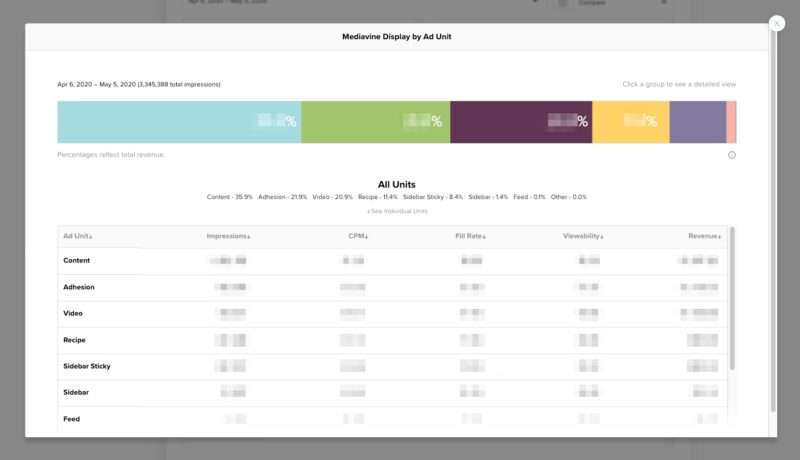This screenshot has height=460, width=800.
Task: Click the info icon below the revenue bar
Action: [x=732, y=155]
